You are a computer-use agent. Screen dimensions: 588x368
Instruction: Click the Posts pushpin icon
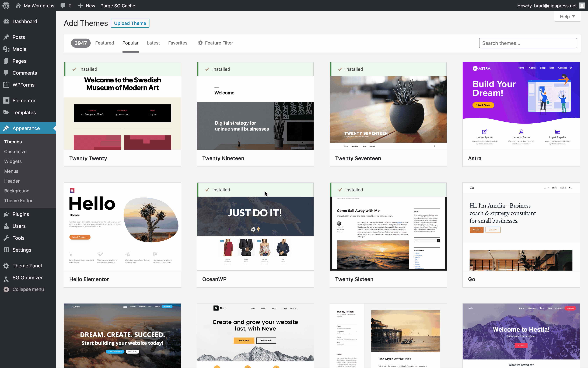pyautogui.click(x=6, y=37)
